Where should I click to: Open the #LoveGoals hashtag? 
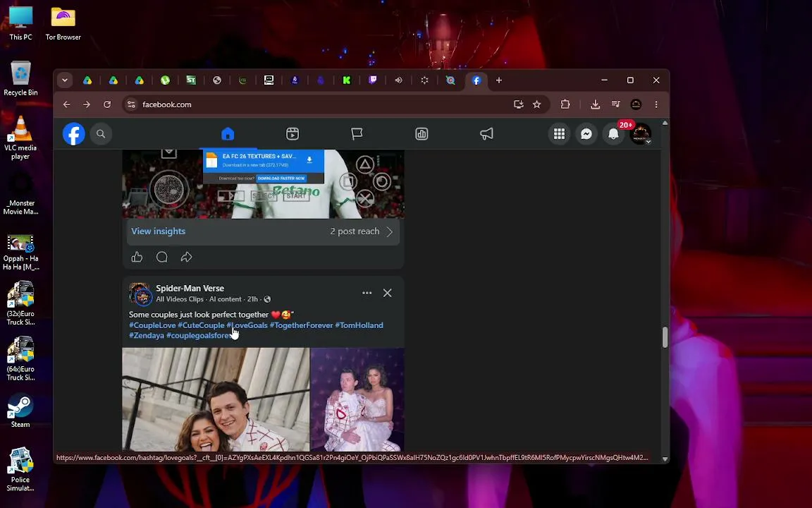[247, 325]
